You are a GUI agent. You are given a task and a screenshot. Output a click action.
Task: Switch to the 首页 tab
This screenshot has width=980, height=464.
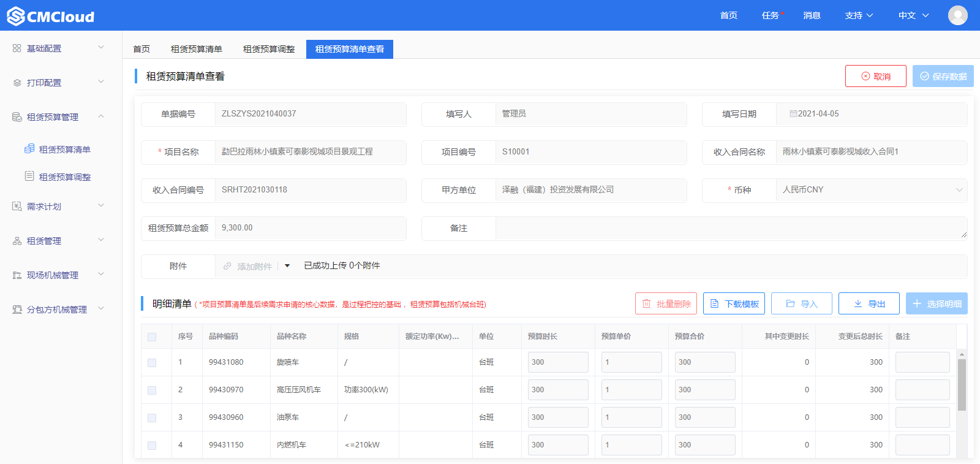pyautogui.click(x=141, y=49)
